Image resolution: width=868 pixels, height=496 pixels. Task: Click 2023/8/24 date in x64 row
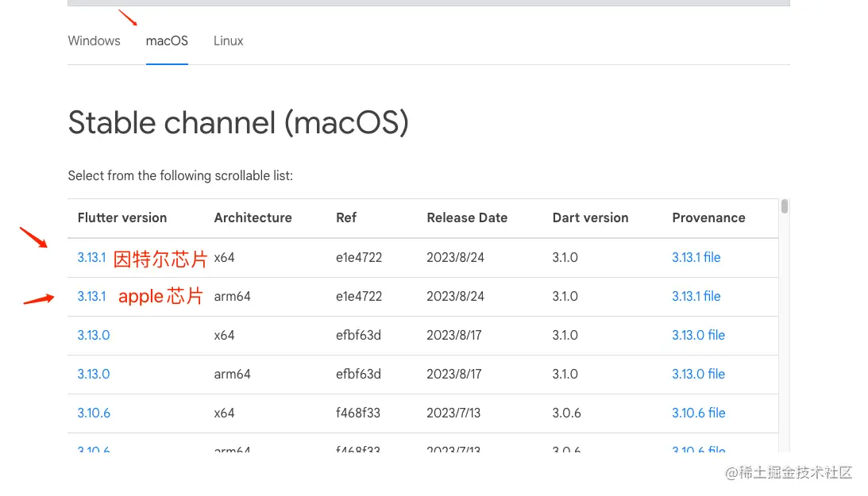point(455,258)
